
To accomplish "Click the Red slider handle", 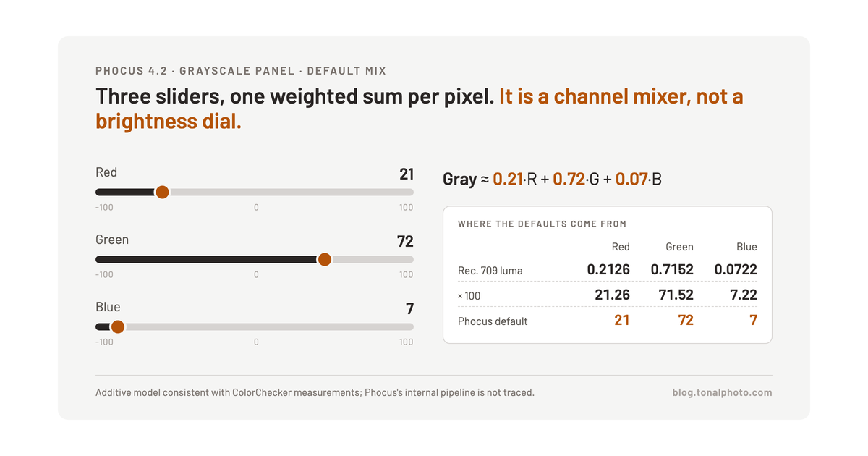I will coord(162,192).
